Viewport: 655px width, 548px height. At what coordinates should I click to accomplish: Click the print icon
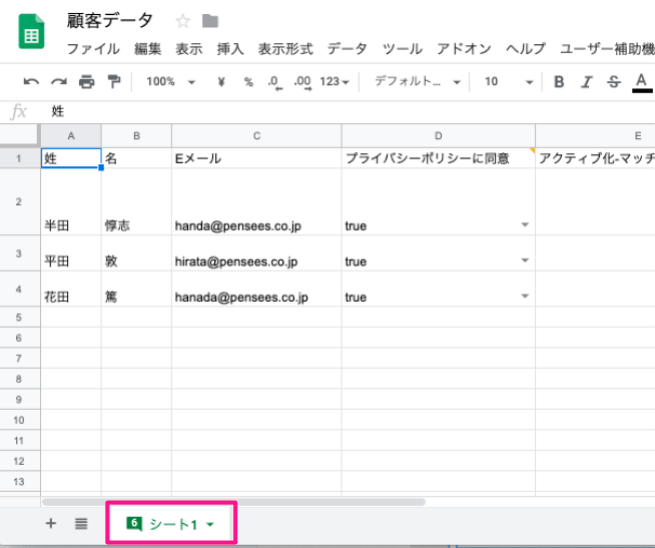[x=86, y=82]
